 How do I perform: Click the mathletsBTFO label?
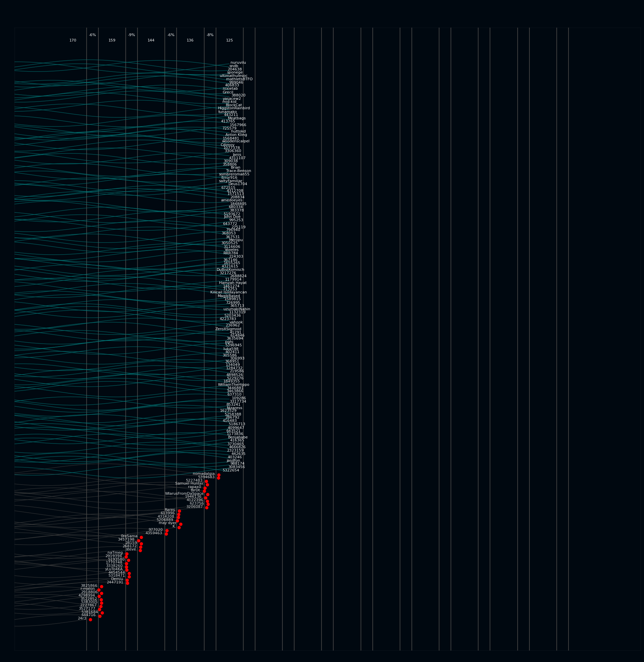tap(239, 79)
